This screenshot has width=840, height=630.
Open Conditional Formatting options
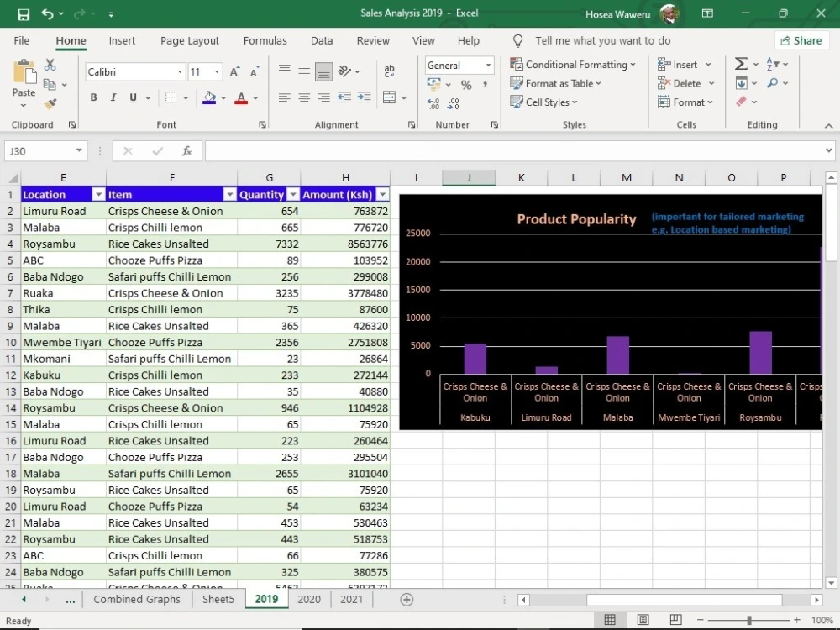574,64
